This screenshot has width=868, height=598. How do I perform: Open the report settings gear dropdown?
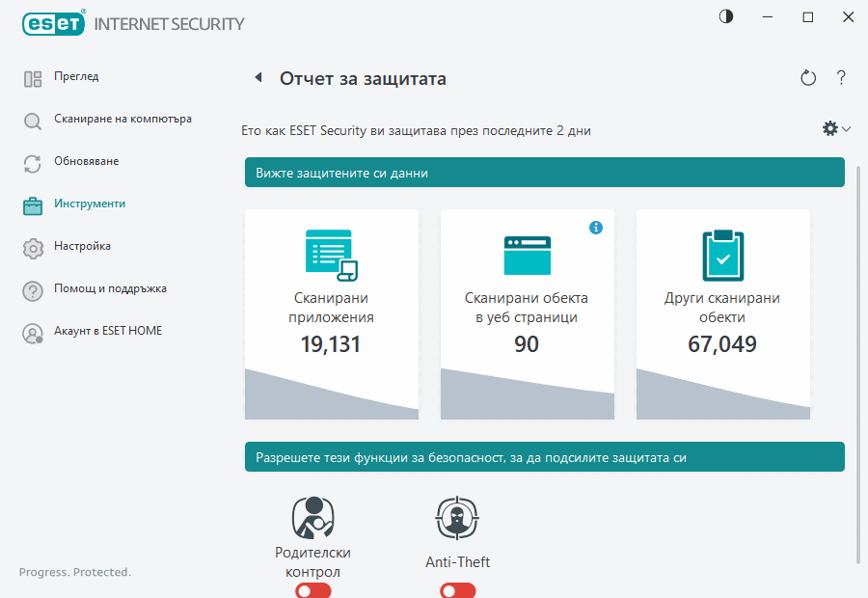click(x=829, y=127)
